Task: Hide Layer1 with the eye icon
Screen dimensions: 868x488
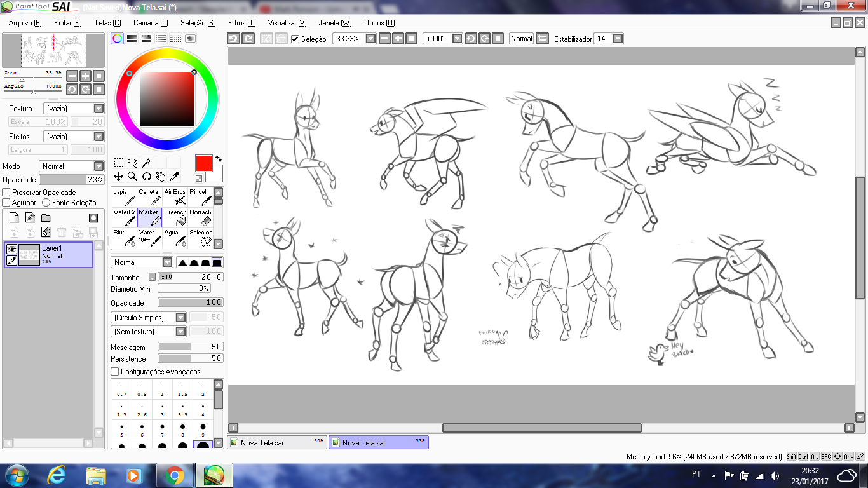Action: 11,250
